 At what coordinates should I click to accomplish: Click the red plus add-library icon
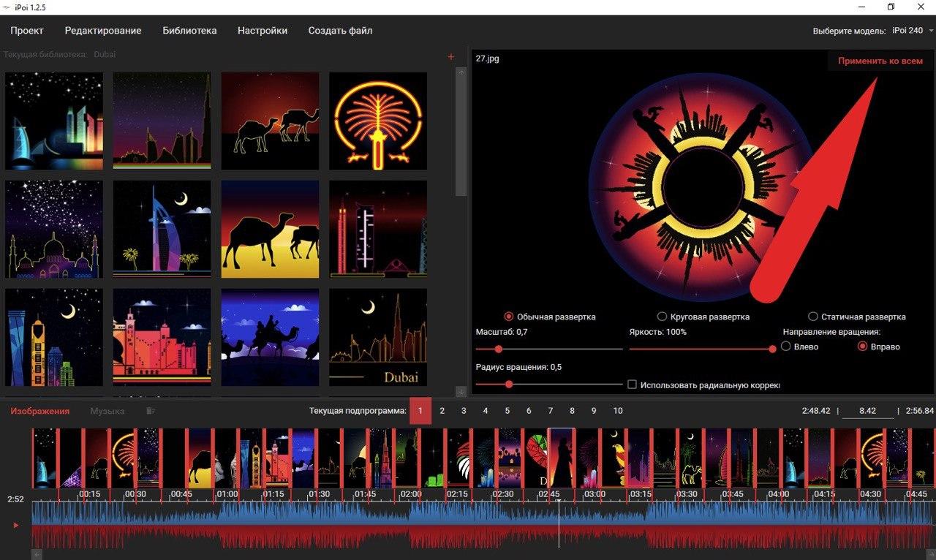(450, 57)
